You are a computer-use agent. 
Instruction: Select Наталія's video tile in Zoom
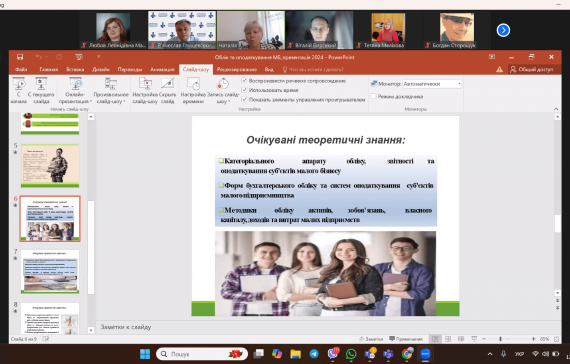click(251, 30)
